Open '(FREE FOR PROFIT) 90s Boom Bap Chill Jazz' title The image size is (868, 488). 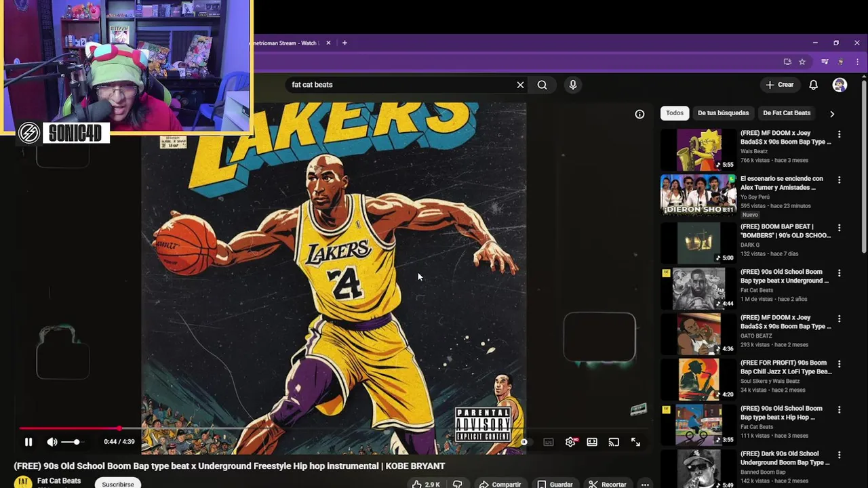tap(786, 367)
